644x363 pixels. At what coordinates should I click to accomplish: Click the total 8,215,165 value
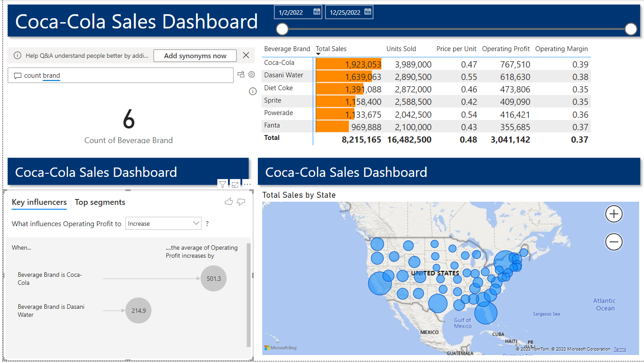[x=361, y=140]
